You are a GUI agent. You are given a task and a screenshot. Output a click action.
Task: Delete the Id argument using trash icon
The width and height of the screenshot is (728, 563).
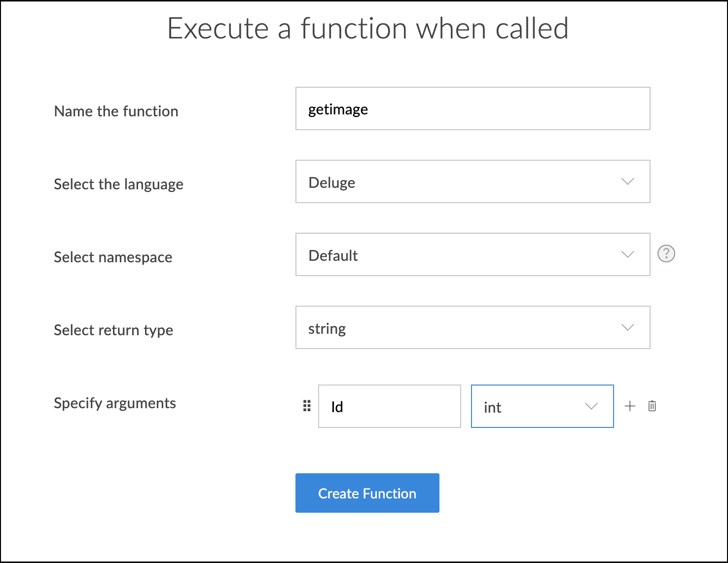pos(652,406)
